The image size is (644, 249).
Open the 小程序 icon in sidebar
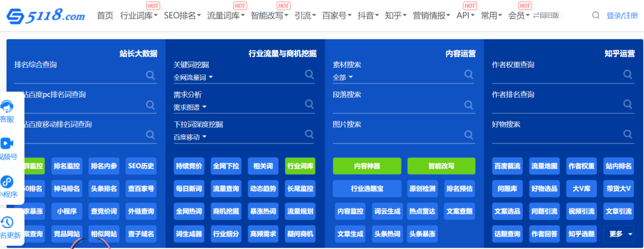point(7,181)
